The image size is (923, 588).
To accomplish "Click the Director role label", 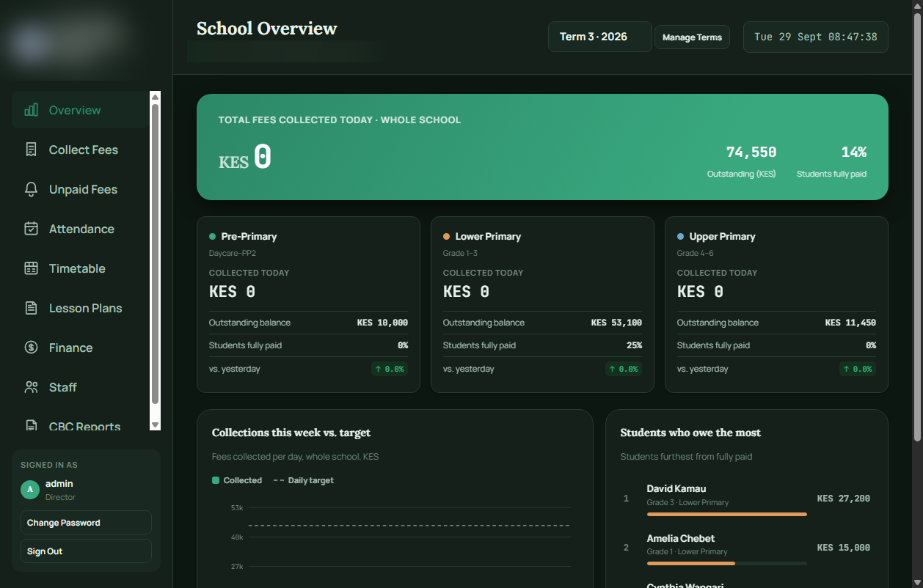I will pos(60,497).
